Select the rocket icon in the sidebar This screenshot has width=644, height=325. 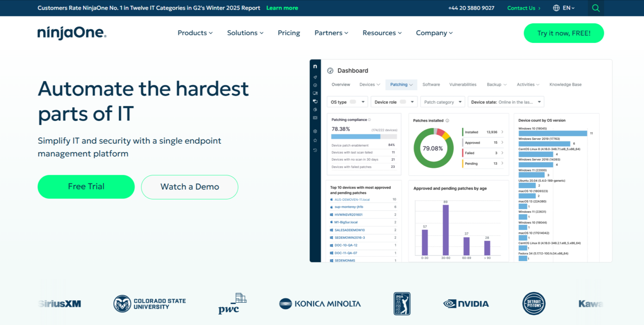point(315,77)
